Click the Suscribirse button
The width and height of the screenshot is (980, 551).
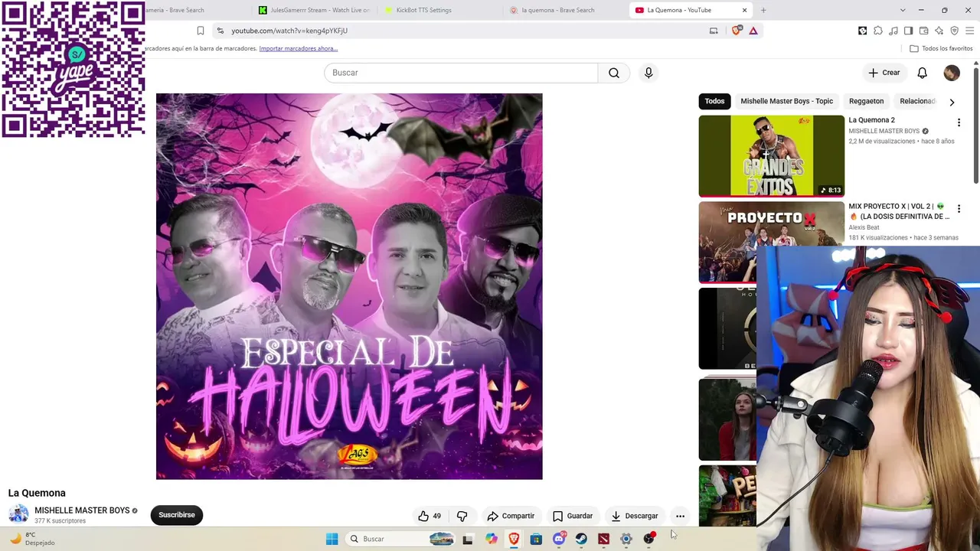click(x=177, y=515)
